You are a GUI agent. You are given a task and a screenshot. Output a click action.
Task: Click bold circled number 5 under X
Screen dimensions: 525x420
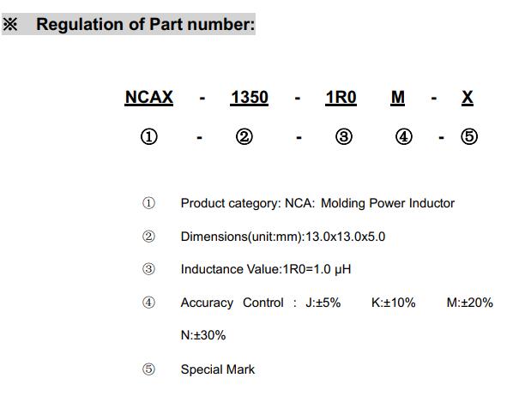click(469, 137)
